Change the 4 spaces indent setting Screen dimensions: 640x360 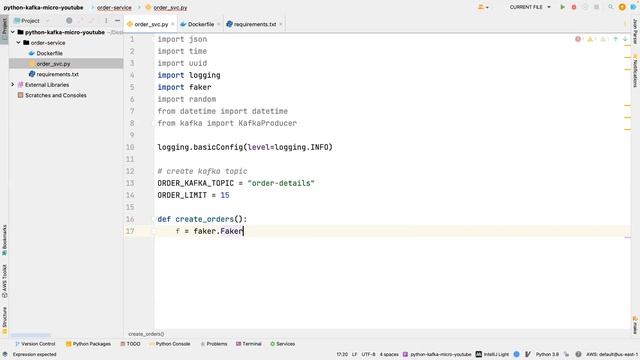coord(389,354)
